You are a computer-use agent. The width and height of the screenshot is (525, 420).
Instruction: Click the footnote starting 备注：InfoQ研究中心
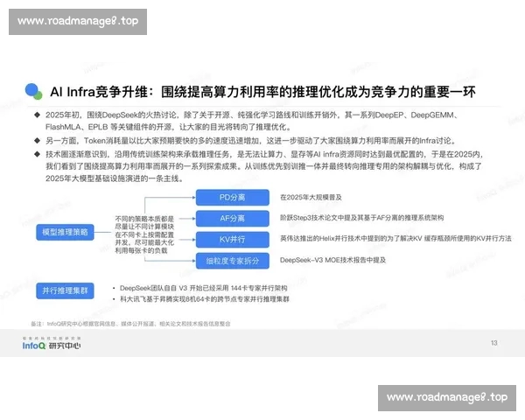(130, 324)
